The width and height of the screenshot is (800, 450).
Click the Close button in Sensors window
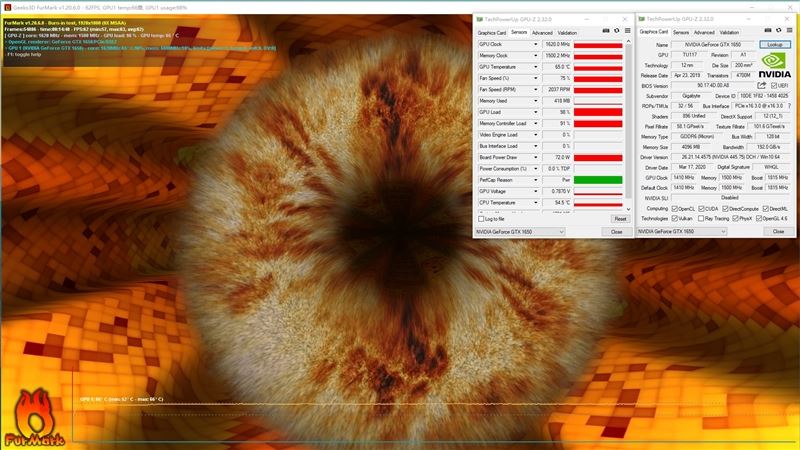(616, 232)
